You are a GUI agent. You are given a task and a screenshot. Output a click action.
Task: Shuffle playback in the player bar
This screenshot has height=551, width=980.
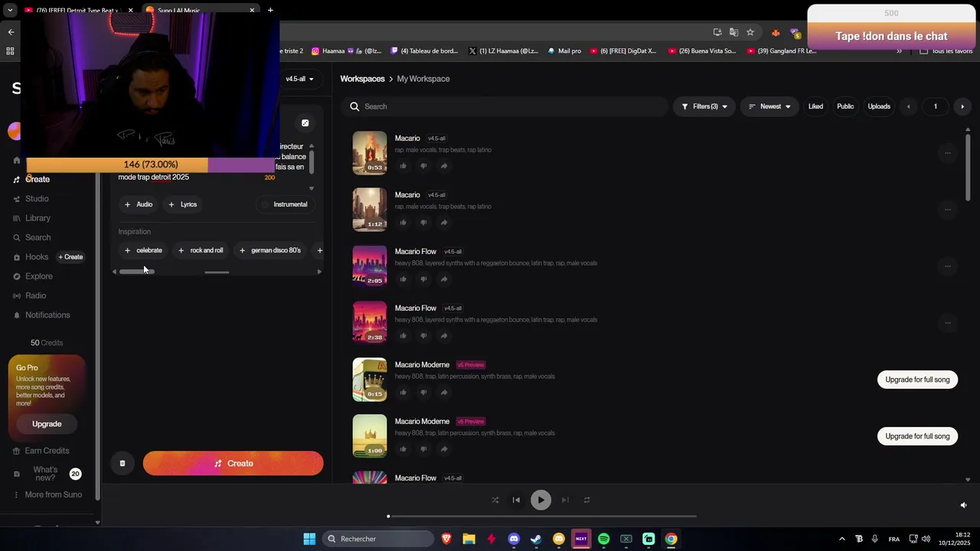click(x=495, y=500)
